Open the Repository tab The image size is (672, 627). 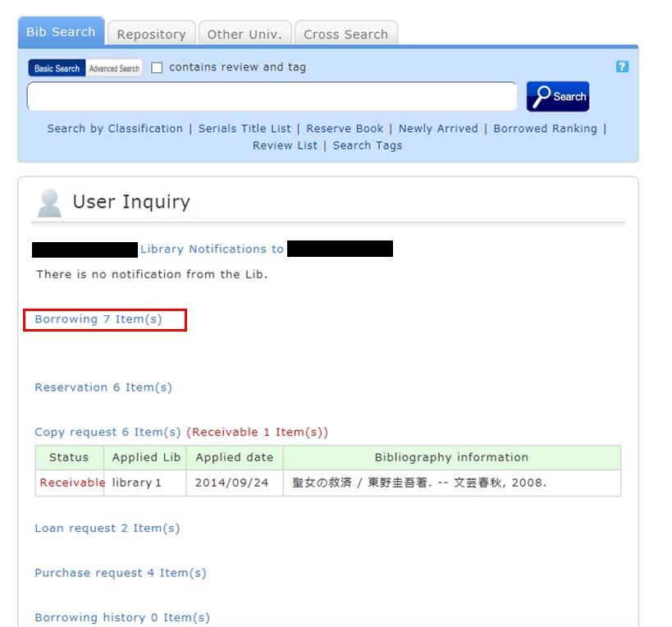pyautogui.click(x=151, y=34)
